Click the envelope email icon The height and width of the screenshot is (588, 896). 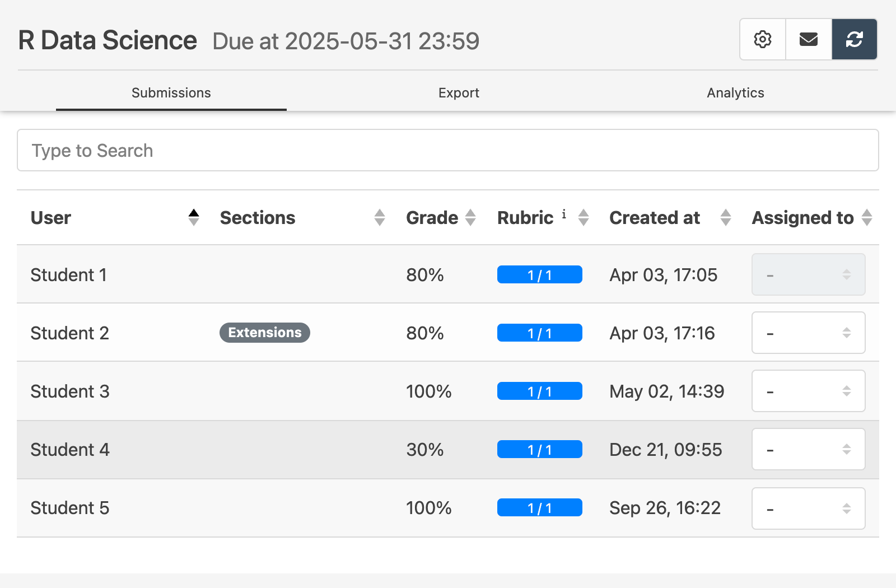click(808, 39)
